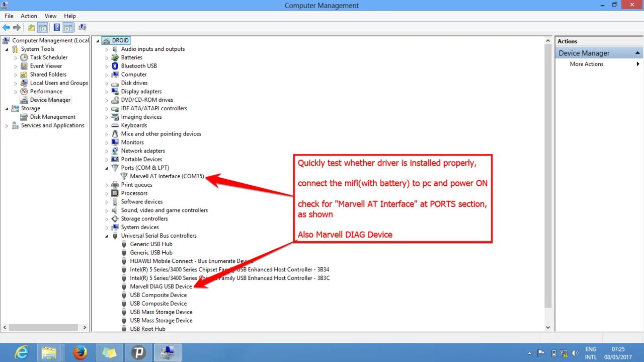
Task: Select Device Manager in the left tree
Action: (50, 100)
